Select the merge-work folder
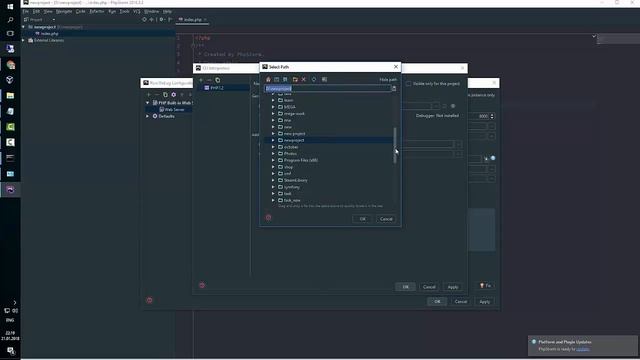This screenshot has width=640, height=360. pos(294,113)
